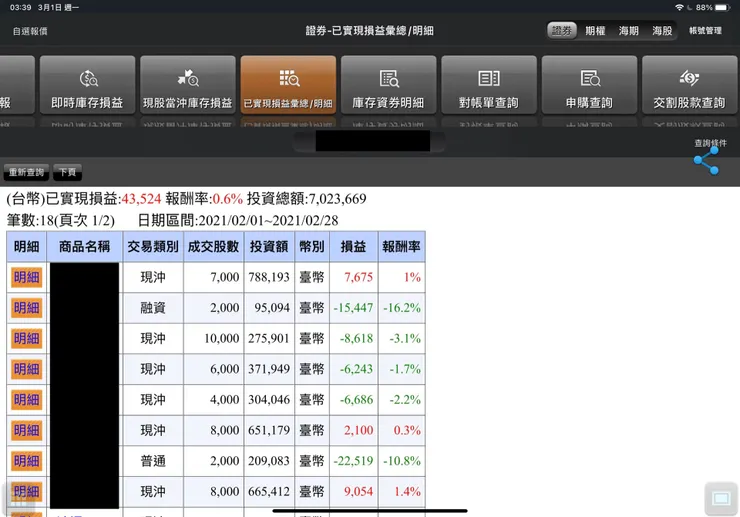The height and width of the screenshot is (517, 740).
Task: Go back to 自選報價
Action: (30, 31)
